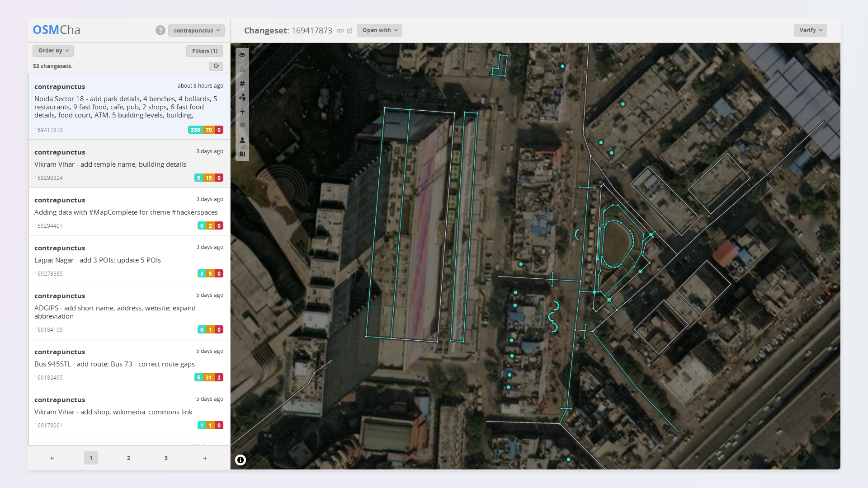Viewport: 868px width, 488px height.
Task: Expand the Open with dropdown
Action: click(379, 30)
